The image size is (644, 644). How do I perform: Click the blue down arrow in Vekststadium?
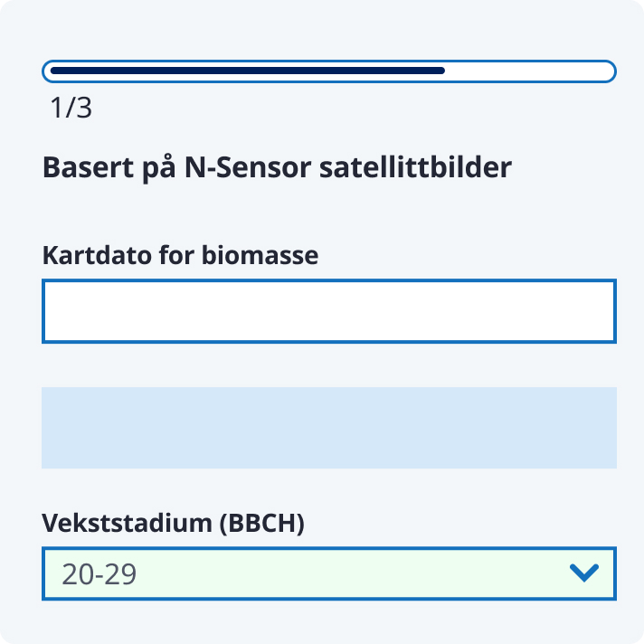click(x=585, y=573)
